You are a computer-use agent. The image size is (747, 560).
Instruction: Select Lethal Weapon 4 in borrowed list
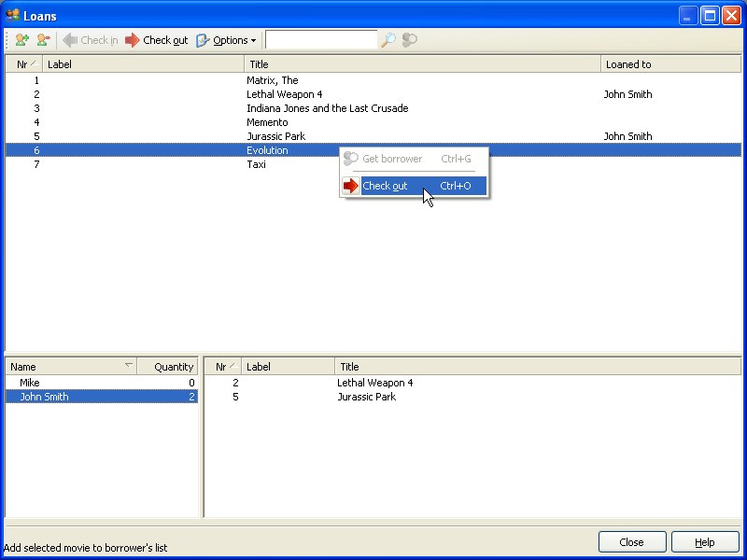click(472, 383)
